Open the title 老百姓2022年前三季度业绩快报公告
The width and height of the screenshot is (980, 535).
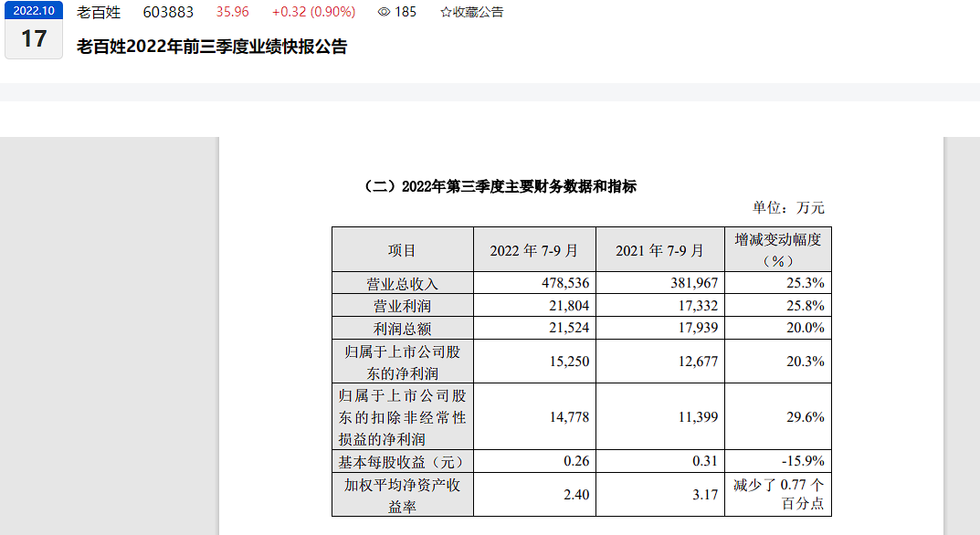click(212, 47)
